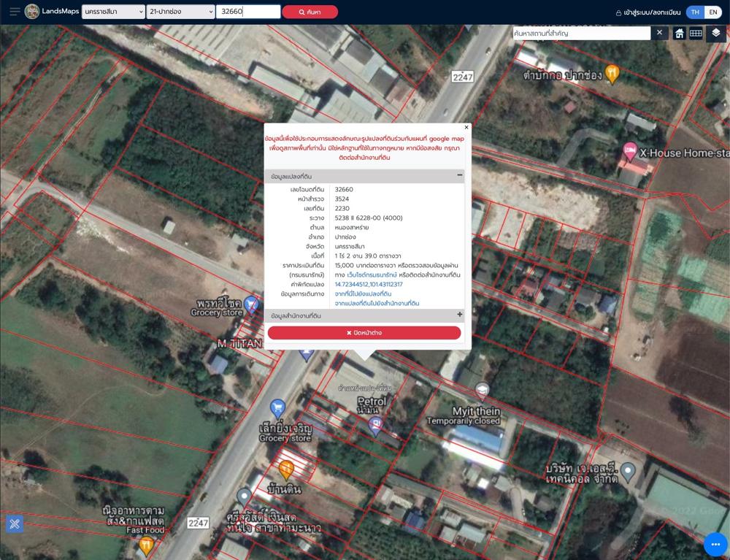Screen dimensions: 730x560
Task: Open the district dropdown 21-ปากช่อง
Action: click(180, 12)
